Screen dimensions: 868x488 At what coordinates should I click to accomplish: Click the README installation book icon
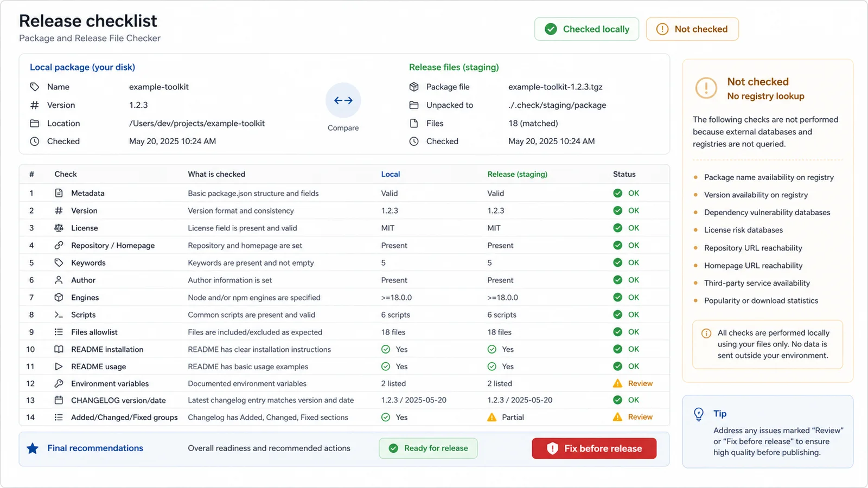pyautogui.click(x=59, y=349)
